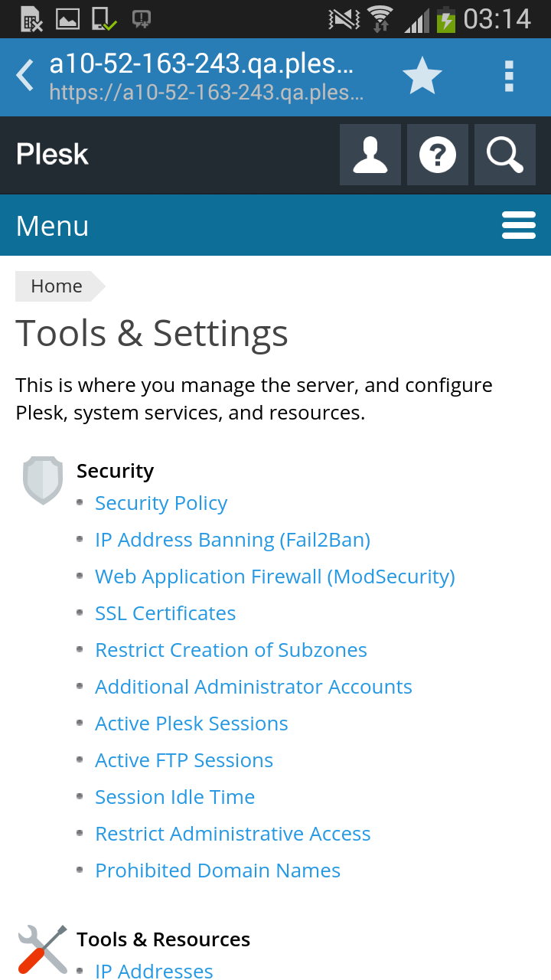Open the Menu bar label
Viewport: 551px width, 980px height.
53,226
